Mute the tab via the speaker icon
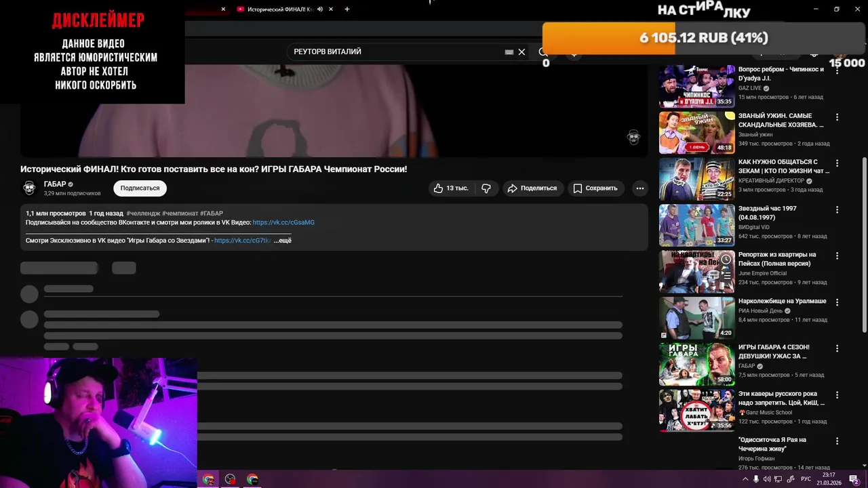Screen dimensions: 868x488 [320, 9]
